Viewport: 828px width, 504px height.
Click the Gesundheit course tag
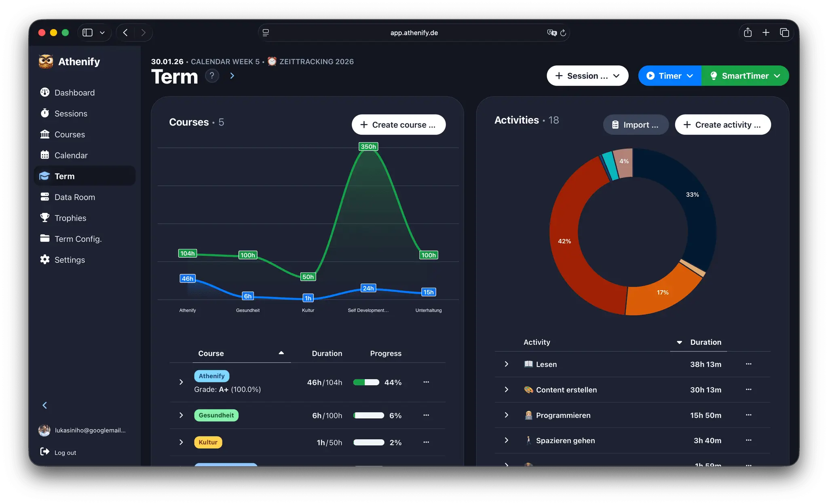pyautogui.click(x=216, y=415)
